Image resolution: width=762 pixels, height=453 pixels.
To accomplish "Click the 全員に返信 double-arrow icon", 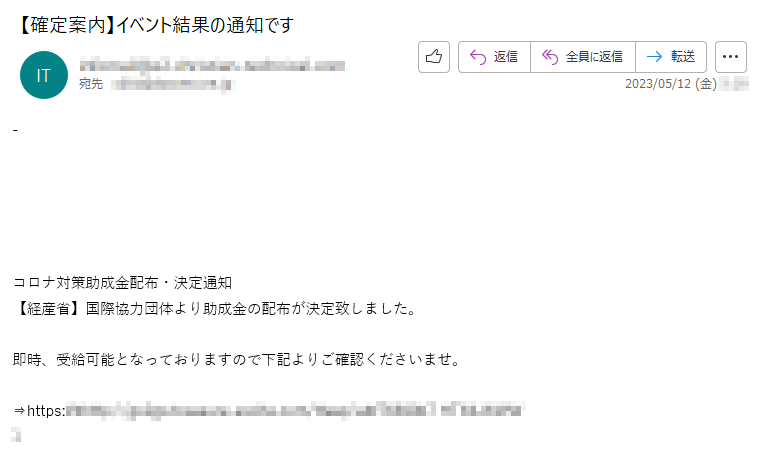I will 550,57.
